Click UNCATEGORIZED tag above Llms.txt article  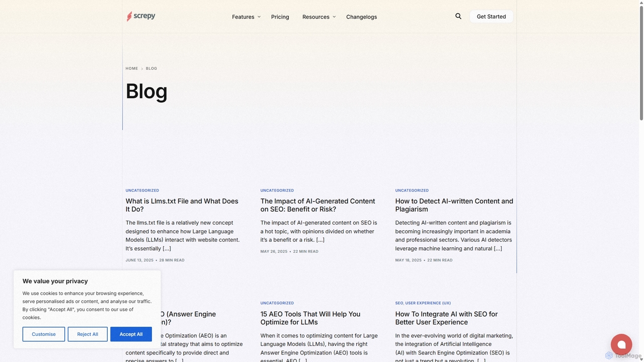tap(142, 191)
